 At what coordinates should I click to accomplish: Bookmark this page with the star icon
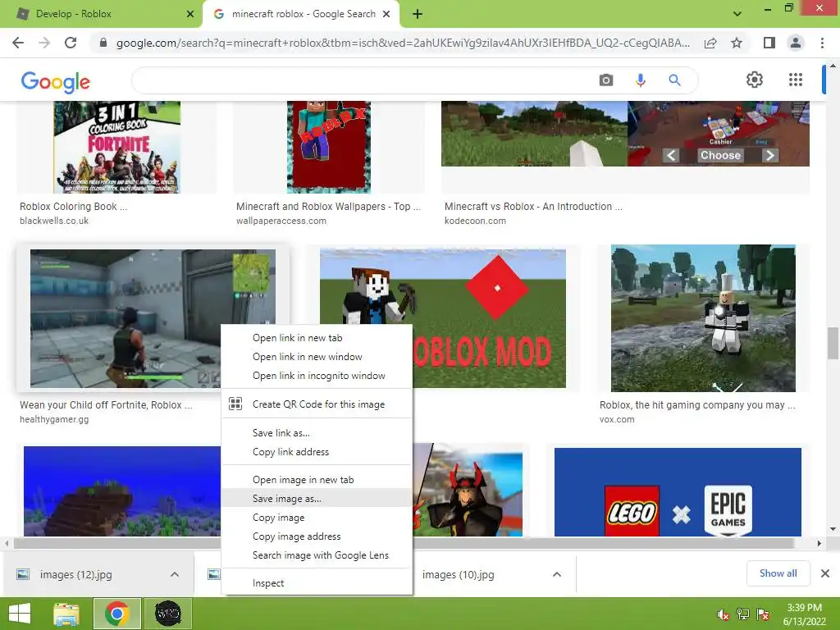pos(737,43)
